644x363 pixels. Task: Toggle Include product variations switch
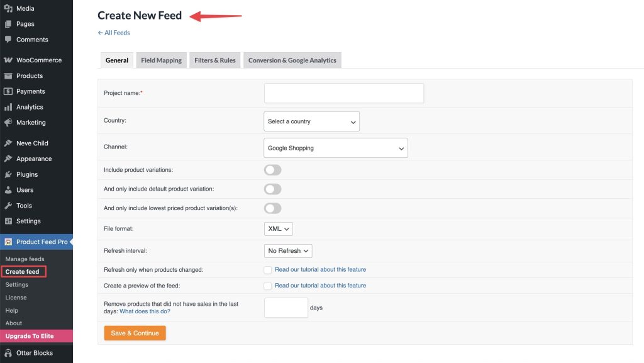(x=273, y=170)
